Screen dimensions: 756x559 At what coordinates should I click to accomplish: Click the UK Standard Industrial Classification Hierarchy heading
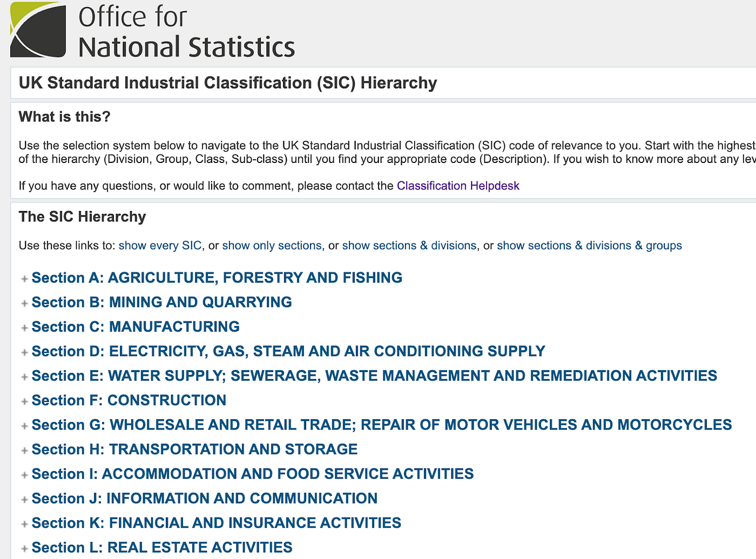tap(228, 83)
